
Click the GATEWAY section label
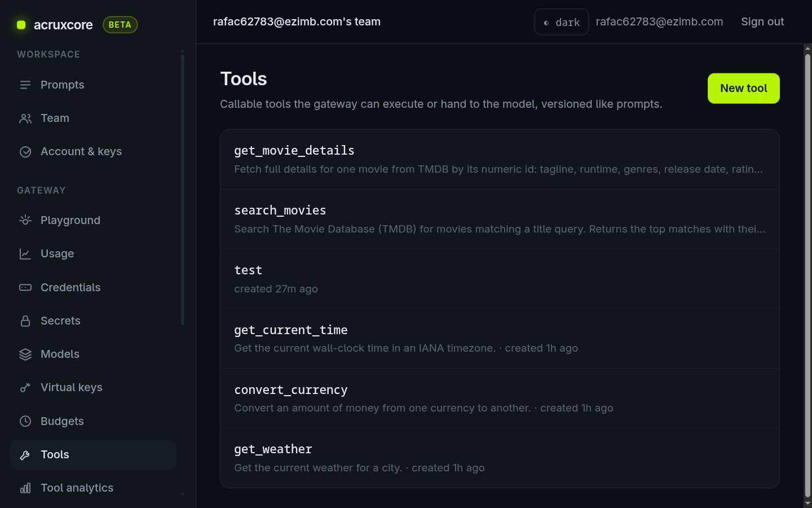click(41, 190)
